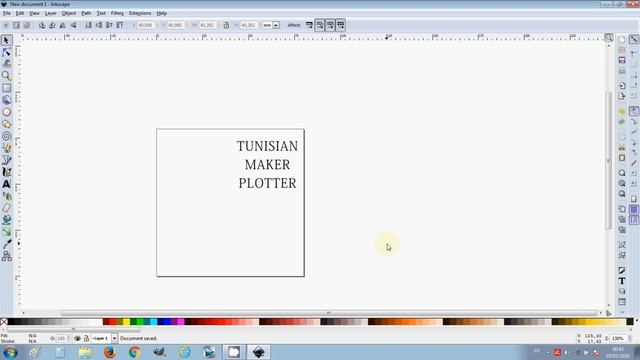Viewport: 640px width, 360px height.
Task: Open the Extensions menu
Action: tap(140, 13)
